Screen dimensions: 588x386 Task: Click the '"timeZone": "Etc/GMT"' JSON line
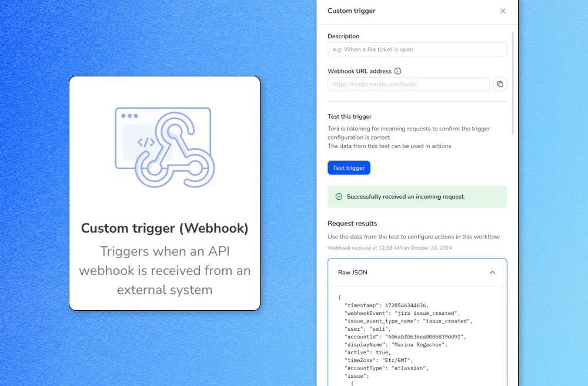click(x=378, y=361)
